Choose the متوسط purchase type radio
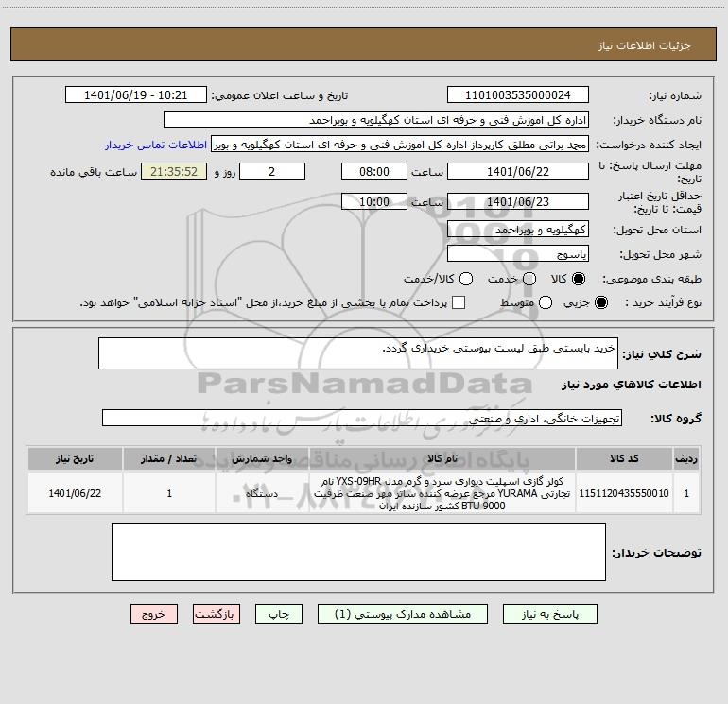728x704 pixels. (x=546, y=302)
